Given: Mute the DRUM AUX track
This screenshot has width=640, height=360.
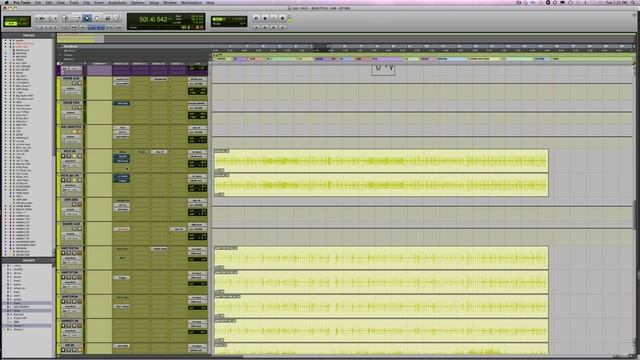Looking at the screenshot, I should tap(80, 83).
